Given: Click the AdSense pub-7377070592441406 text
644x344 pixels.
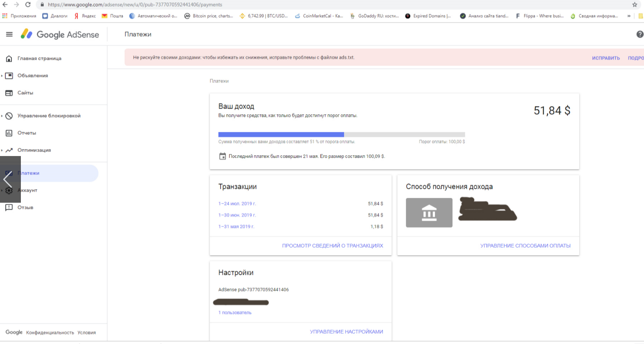Looking at the screenshot, I should (254, 290).
